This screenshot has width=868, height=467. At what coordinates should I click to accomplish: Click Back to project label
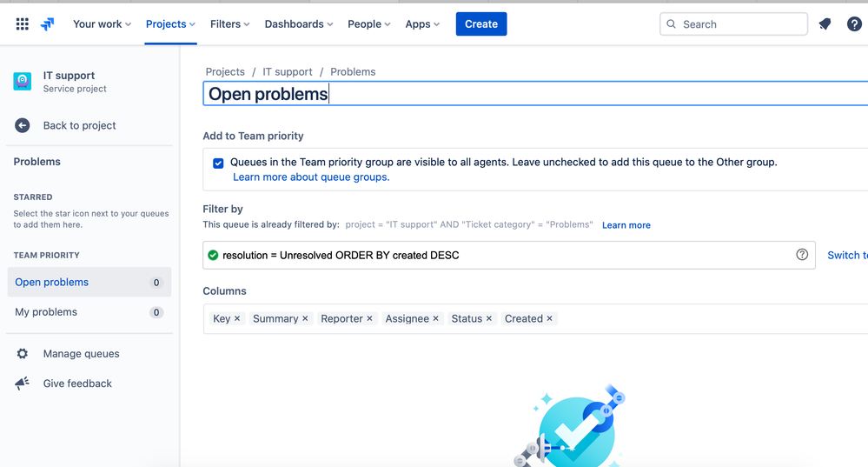click(x=80, y=125)
